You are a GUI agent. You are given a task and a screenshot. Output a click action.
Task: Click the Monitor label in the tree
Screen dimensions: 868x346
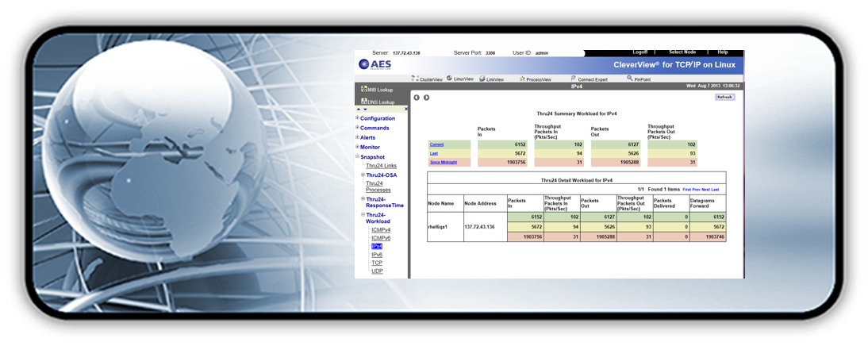pos(370,148)
